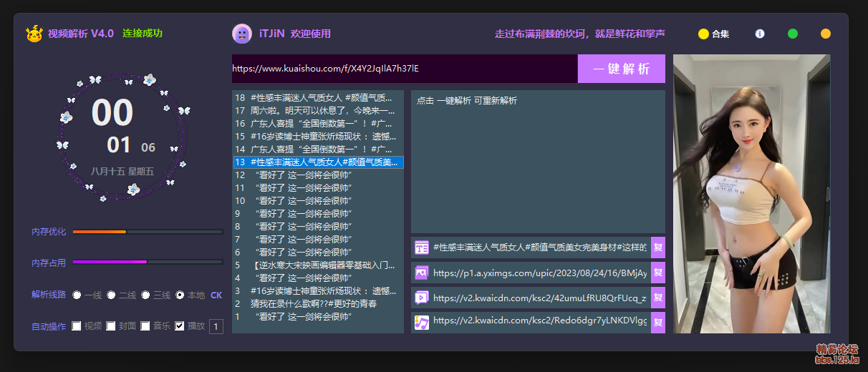The image size is (868, 372).
Task: Select the 一线 parsing route radio
Action: click(x=77, y=295)
